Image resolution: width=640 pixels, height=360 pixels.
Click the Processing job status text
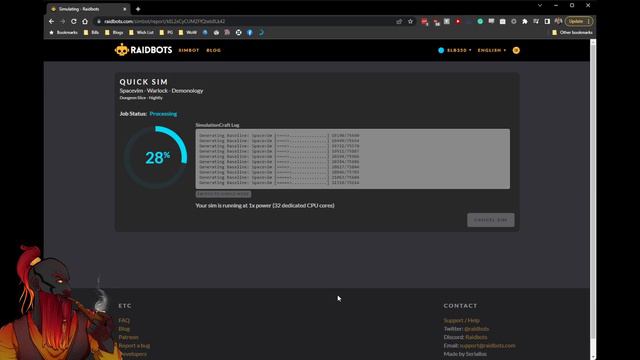[163, 114]
